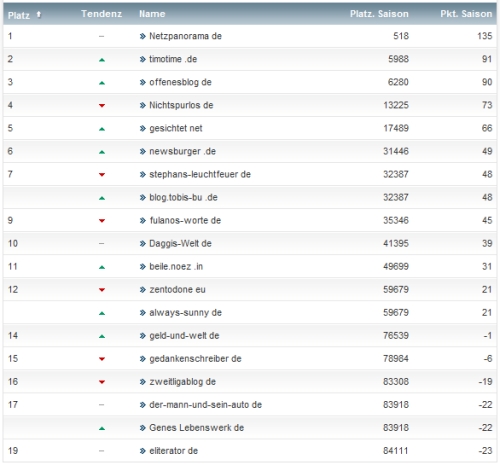Click the red down arrow for zweitligablog
500x465 pixels.
(x=102, y=382)
